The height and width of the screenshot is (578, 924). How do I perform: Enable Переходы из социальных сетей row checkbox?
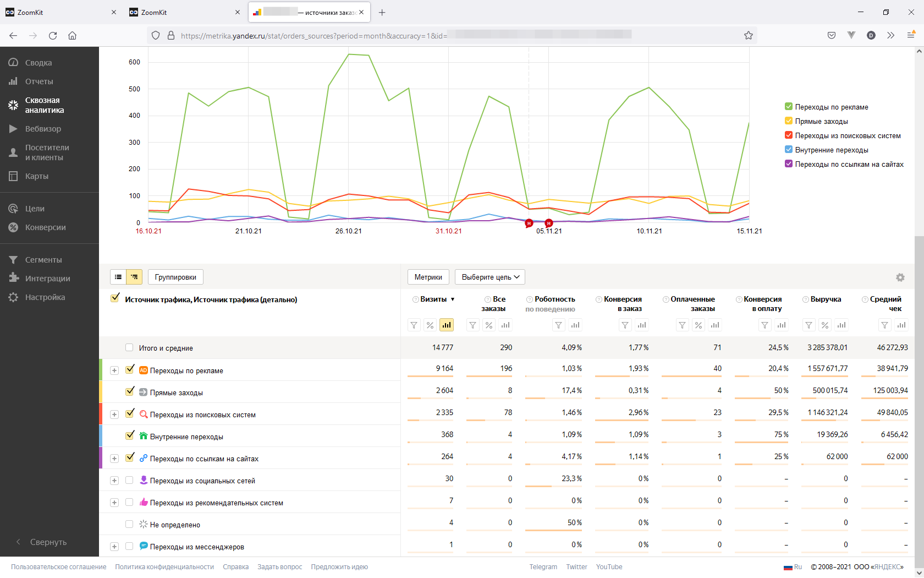pos(129,481)
